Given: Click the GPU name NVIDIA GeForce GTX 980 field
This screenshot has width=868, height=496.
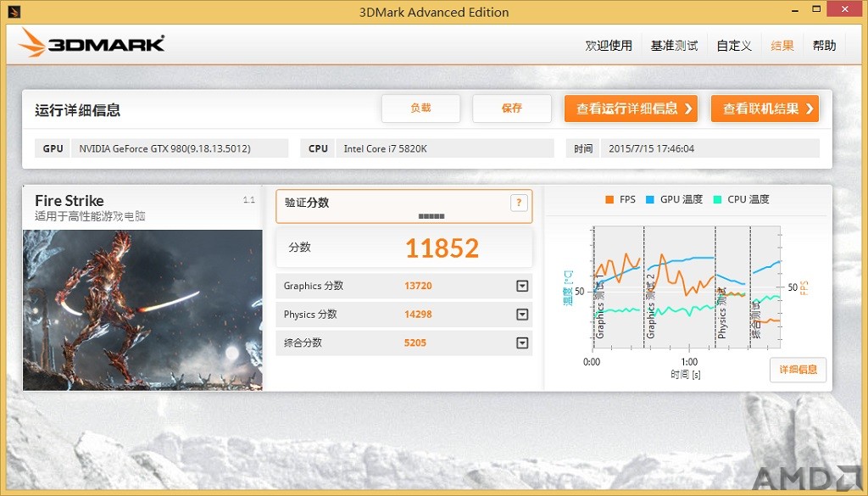Looking at the screenshot, I should [179, 148].
